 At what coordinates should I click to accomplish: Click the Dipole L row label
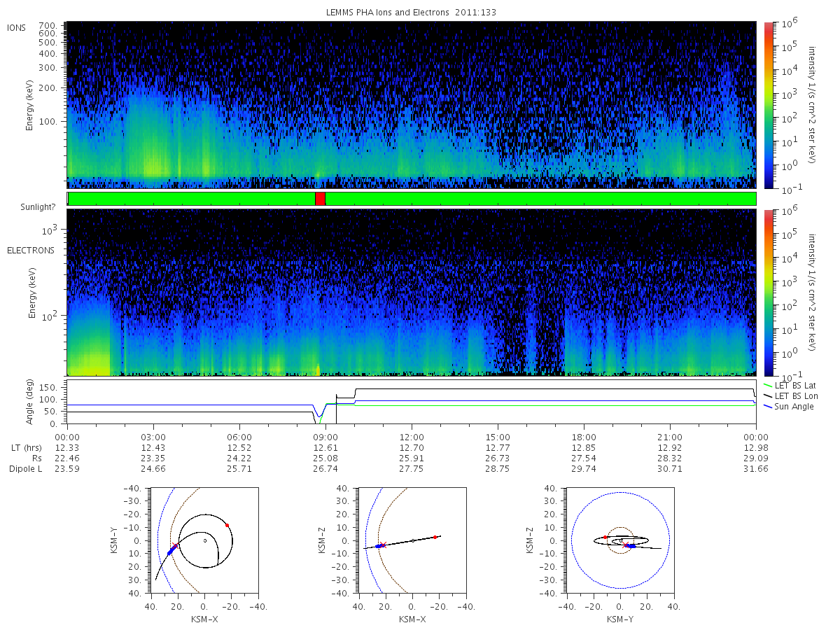click(25, 469)
